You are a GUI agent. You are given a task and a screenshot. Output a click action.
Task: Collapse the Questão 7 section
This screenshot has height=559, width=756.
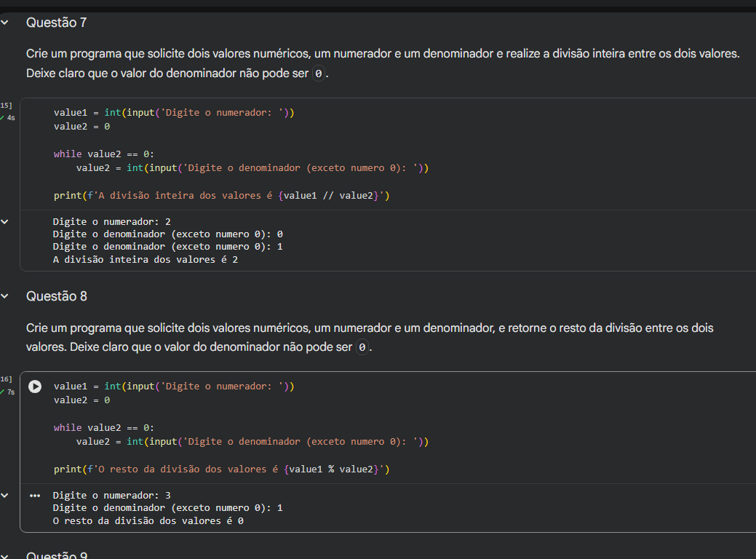click(x=5, y=22)
